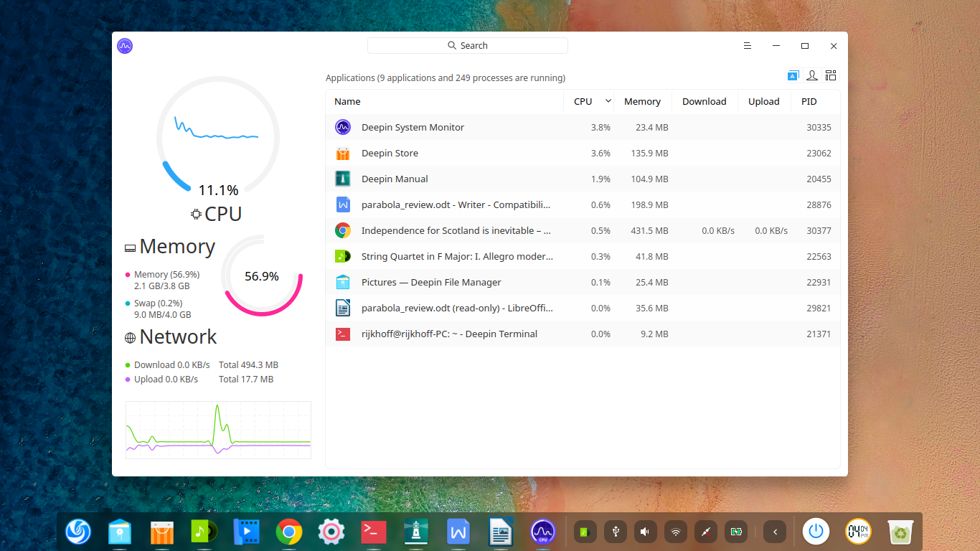Click the network traffic graph

tap(218, 430)
